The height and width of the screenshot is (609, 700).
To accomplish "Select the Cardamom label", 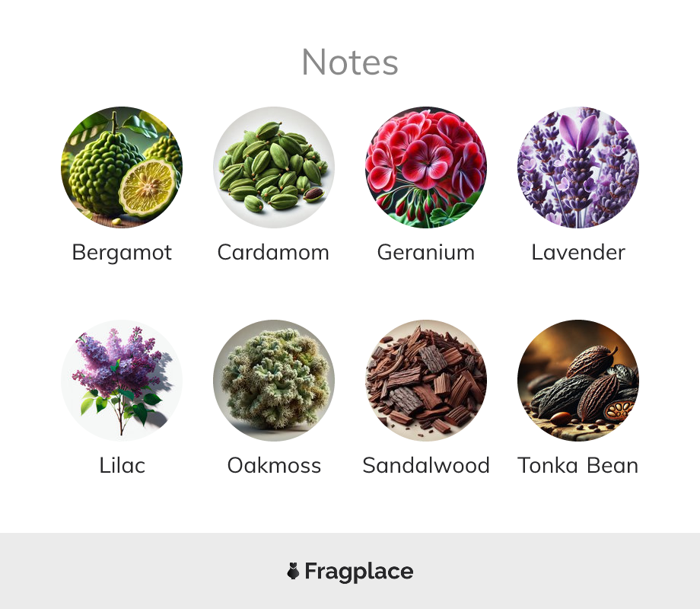I will [x=273, y=253].
